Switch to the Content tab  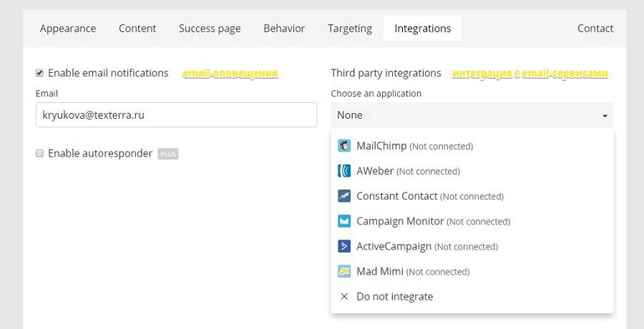click(137, 29)
